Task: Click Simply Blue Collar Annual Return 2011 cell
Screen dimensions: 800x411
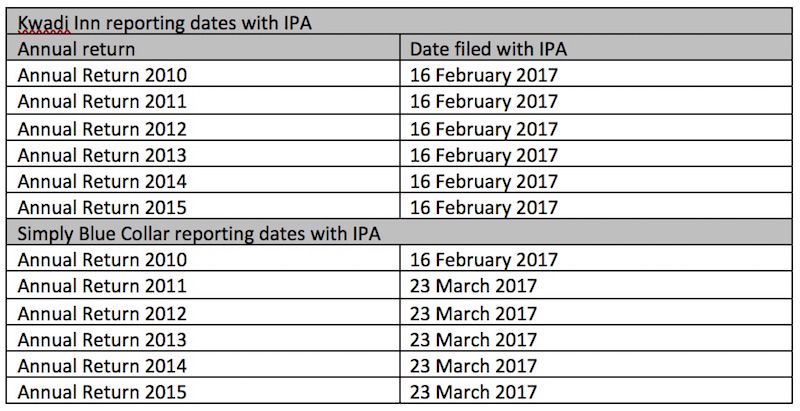Action: [x=204, y=286]
